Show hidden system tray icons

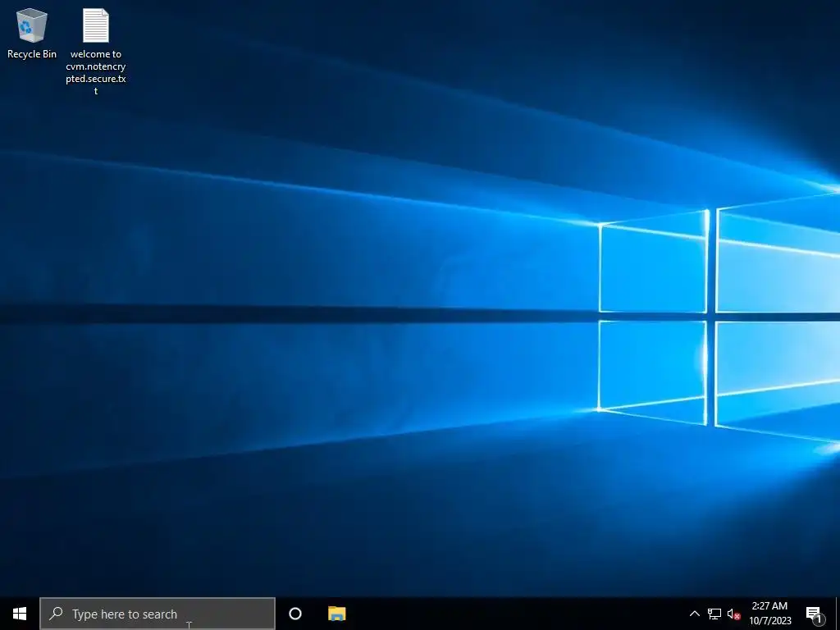pos(694,614)
